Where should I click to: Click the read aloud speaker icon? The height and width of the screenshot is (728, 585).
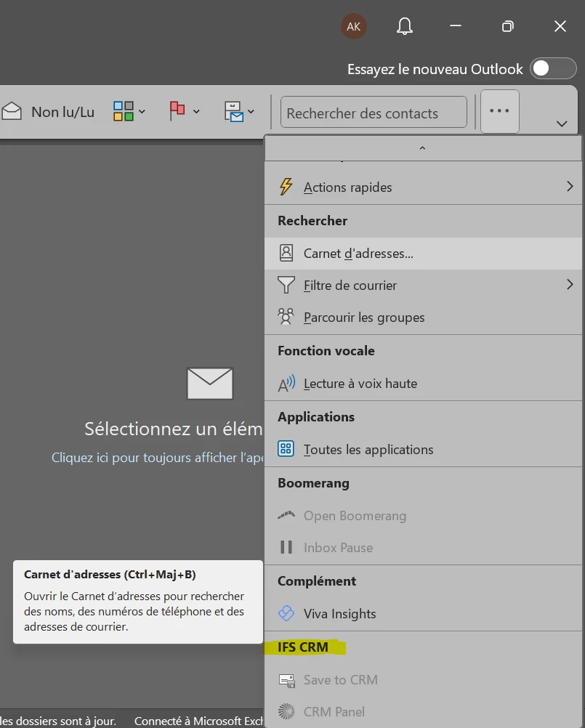(x=286, y=384)
